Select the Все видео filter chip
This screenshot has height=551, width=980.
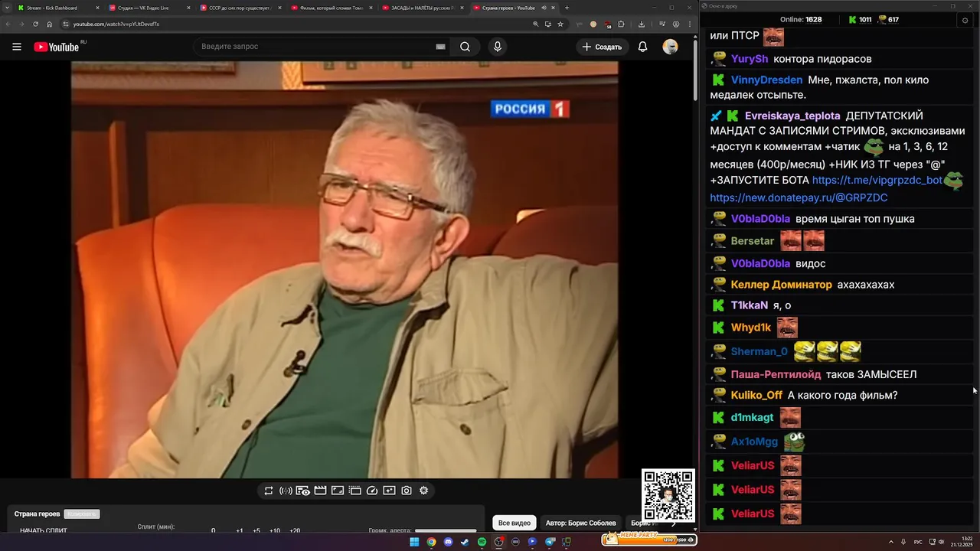(514, 523)
